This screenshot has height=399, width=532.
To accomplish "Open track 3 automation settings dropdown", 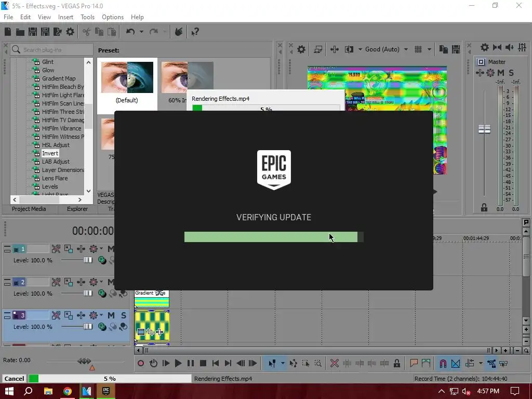I will click(x=101, y=315).
